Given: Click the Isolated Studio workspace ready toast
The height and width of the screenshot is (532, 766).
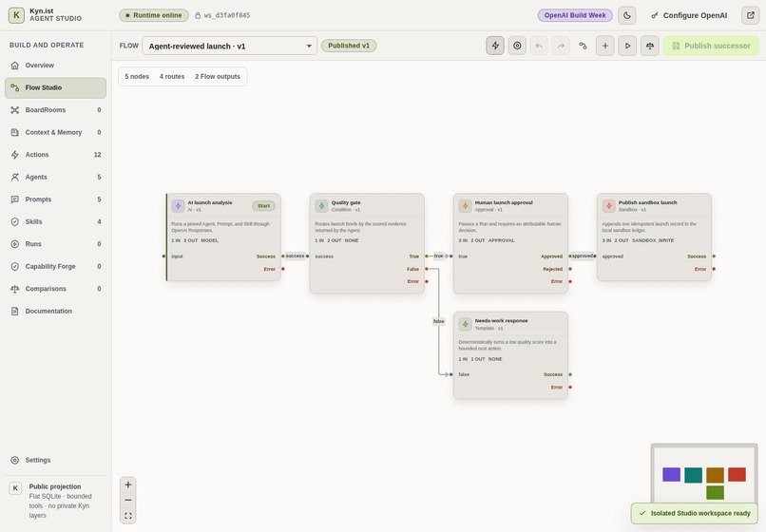Looking at the screenshot, I should [695, 513].
